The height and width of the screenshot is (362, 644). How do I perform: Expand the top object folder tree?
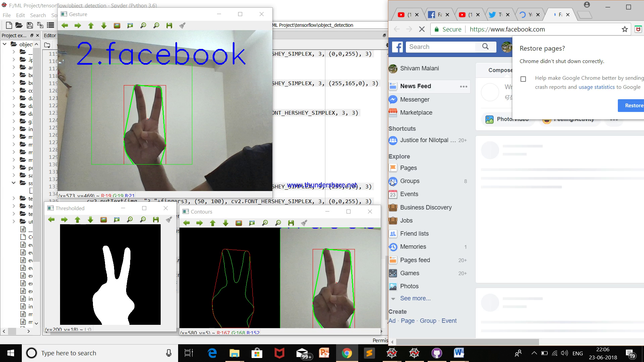(x=5, y=44)
